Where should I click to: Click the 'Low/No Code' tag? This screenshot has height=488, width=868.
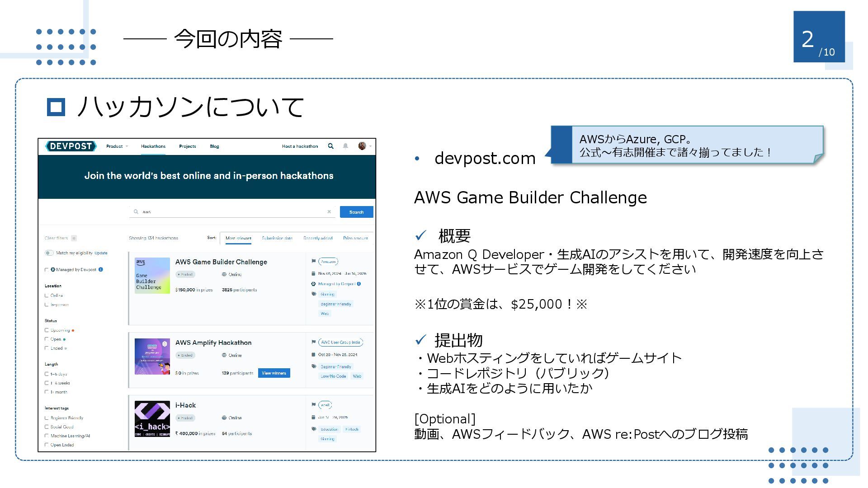coord(333,376)
